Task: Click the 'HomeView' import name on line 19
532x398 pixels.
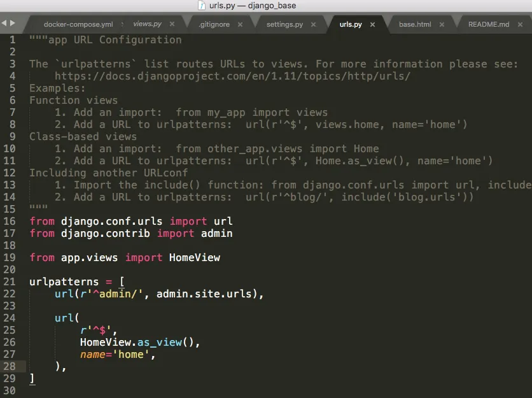Action: 195,258
